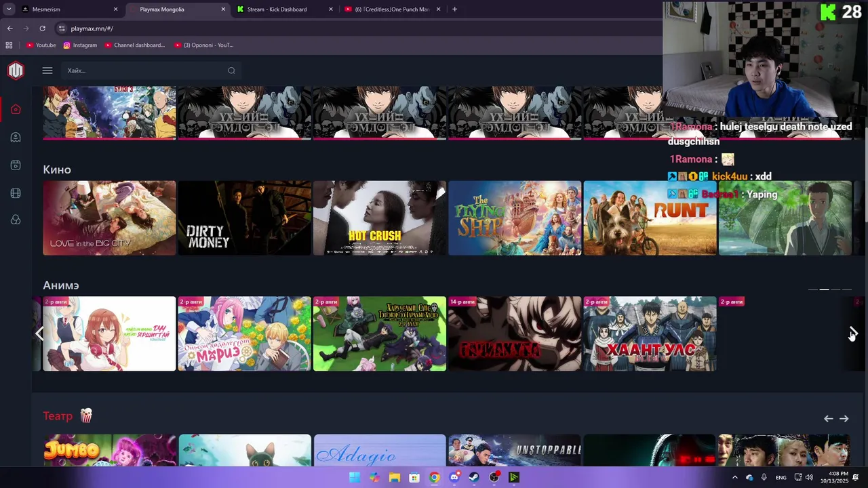The width and height of the screenshot is (868, 488).
Task: Open the Мэриэ anime thumbnail
Action: point(244,333)
